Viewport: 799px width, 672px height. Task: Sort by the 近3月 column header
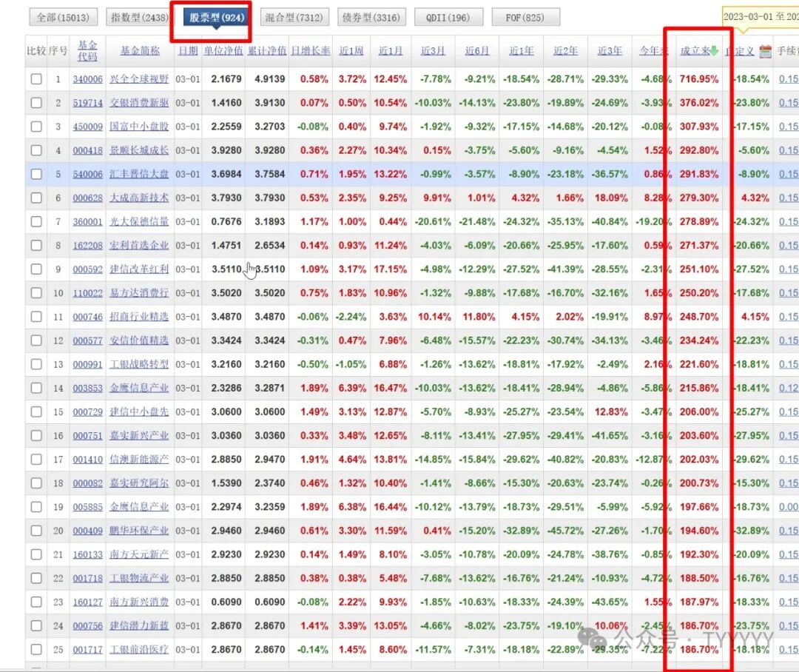coord(433,51)
